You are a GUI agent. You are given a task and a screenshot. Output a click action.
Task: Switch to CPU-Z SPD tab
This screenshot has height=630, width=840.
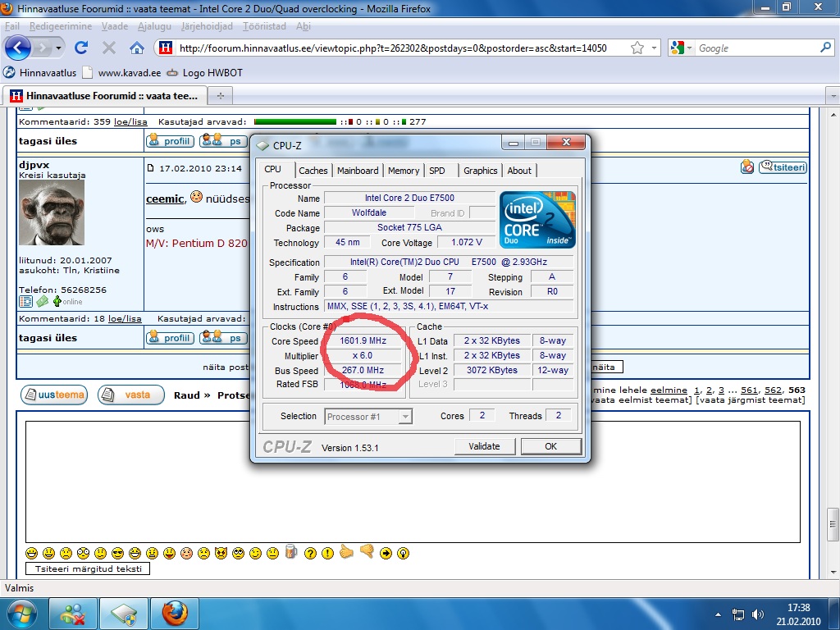pos(437,171)
